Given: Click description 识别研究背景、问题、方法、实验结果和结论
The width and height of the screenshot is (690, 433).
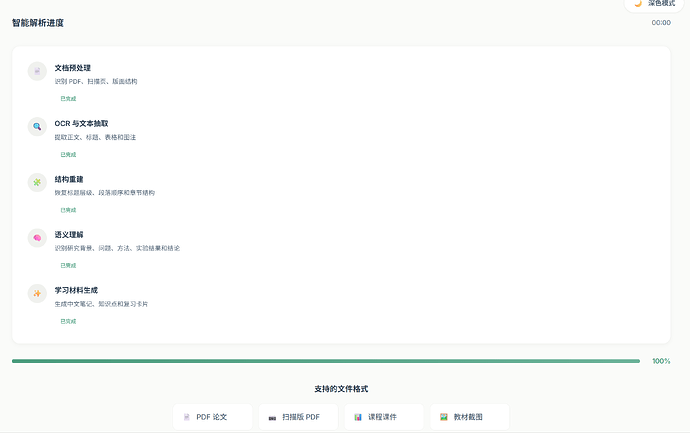Looking at the screenshot, I should (117, 248).
